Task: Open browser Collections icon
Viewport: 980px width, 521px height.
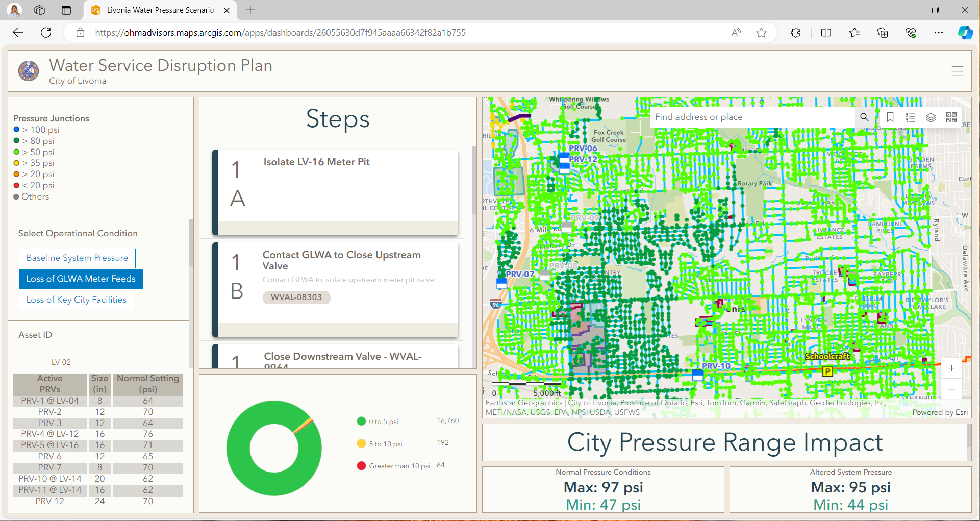Action: pyautogui.click(x=883, y=33)
